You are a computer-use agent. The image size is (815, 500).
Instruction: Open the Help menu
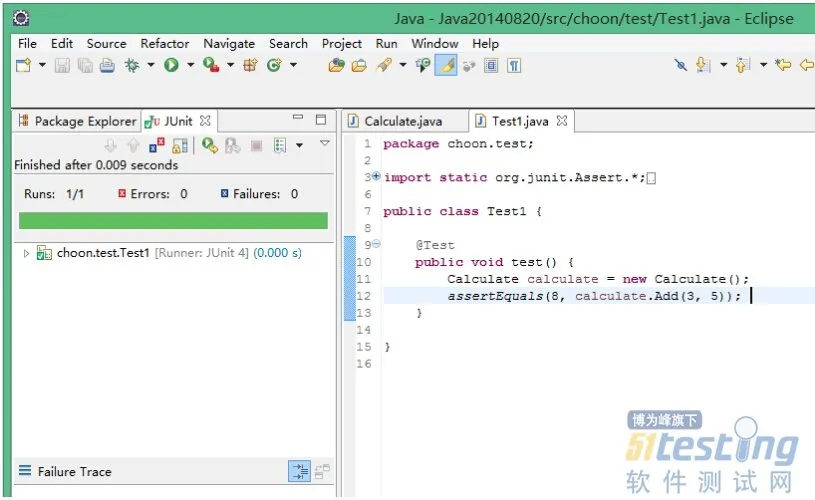pos(485,44)
